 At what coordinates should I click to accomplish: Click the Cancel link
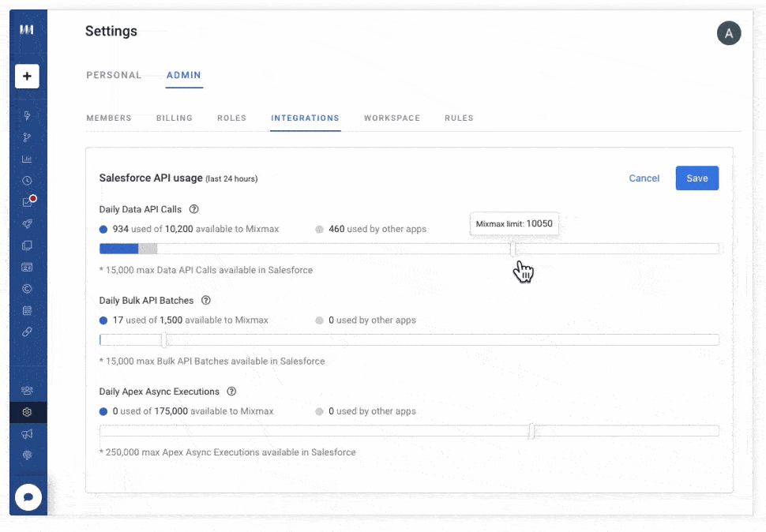click(644, 178)
